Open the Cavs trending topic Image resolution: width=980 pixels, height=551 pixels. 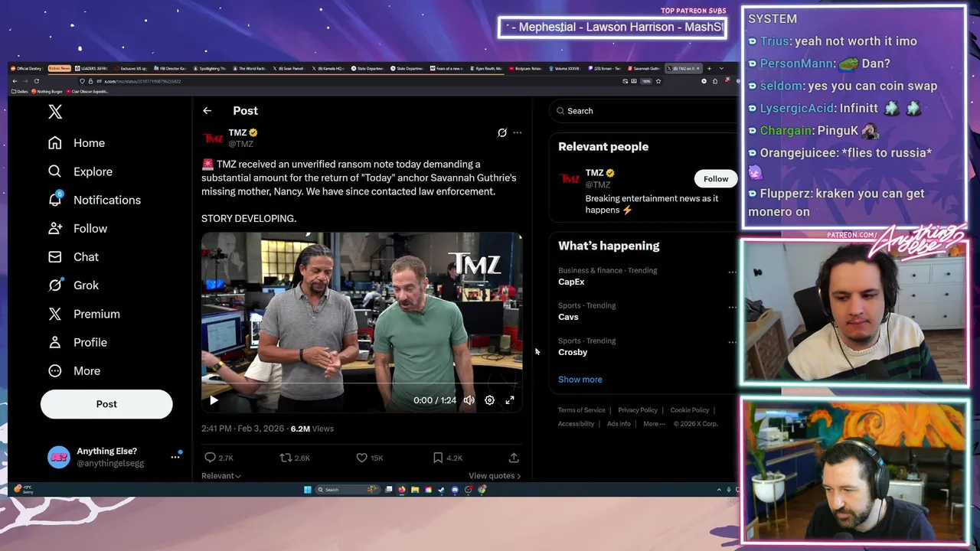(x=568, y=317)
